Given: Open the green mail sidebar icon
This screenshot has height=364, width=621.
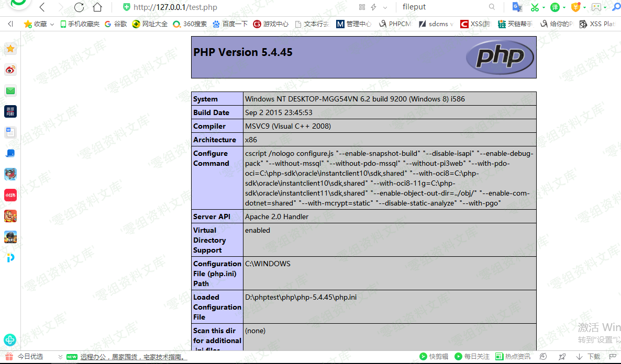Looking at the screenshot, I should click(10, 90).
